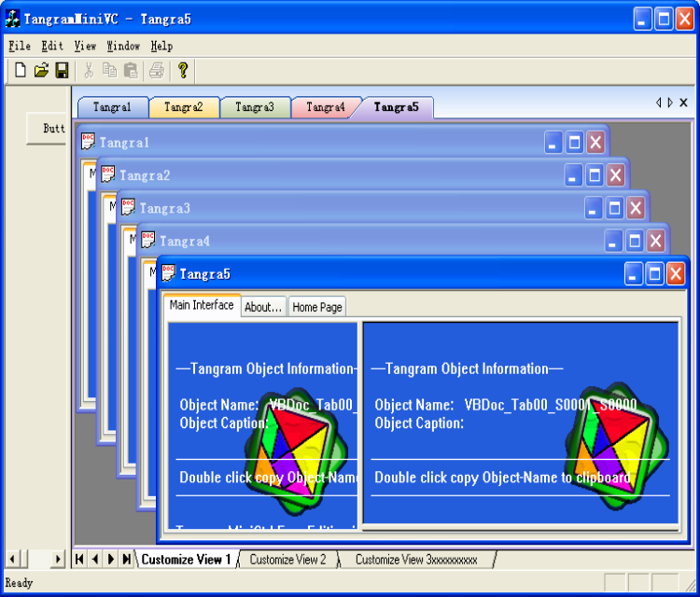Screen dimensions: 700x597
Task: Open a file using folder icon
Action: (41, 71)
